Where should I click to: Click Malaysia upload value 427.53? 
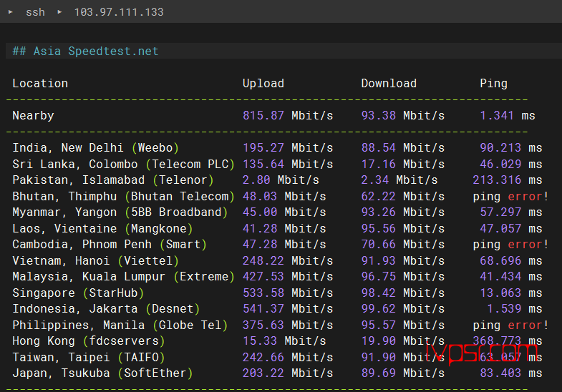click(263, 277)
